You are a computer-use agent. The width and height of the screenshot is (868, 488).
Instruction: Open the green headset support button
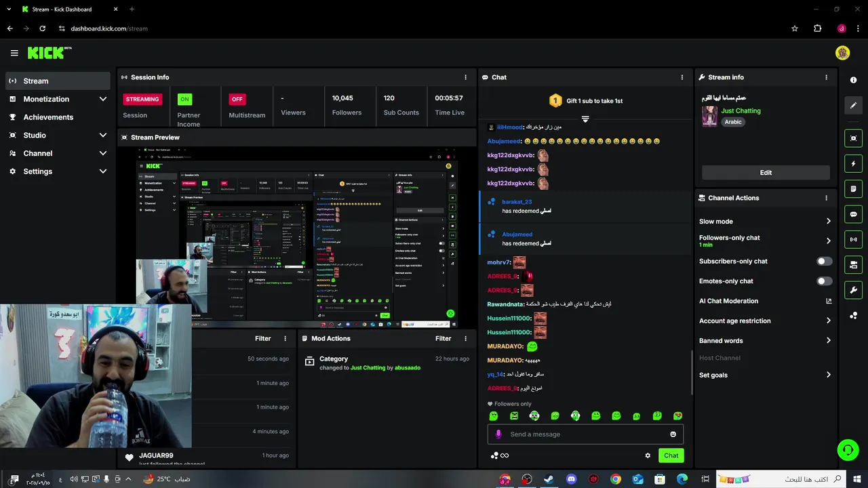[x=847, y=449]
